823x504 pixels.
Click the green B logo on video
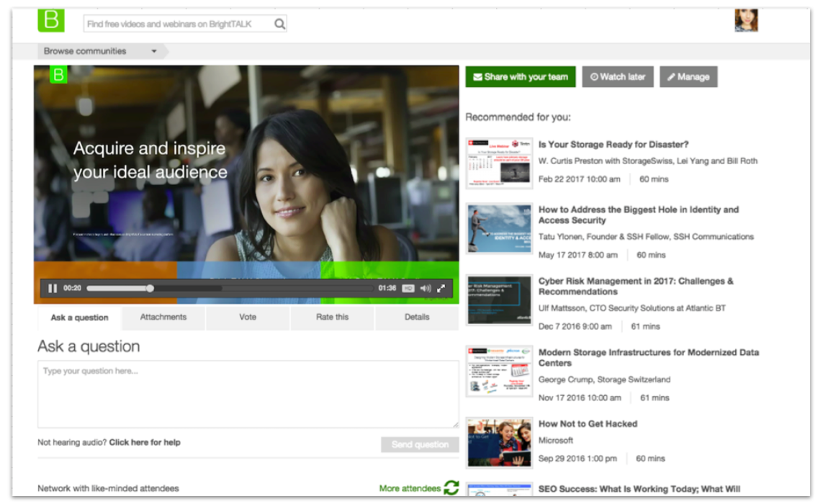point(58,75)
